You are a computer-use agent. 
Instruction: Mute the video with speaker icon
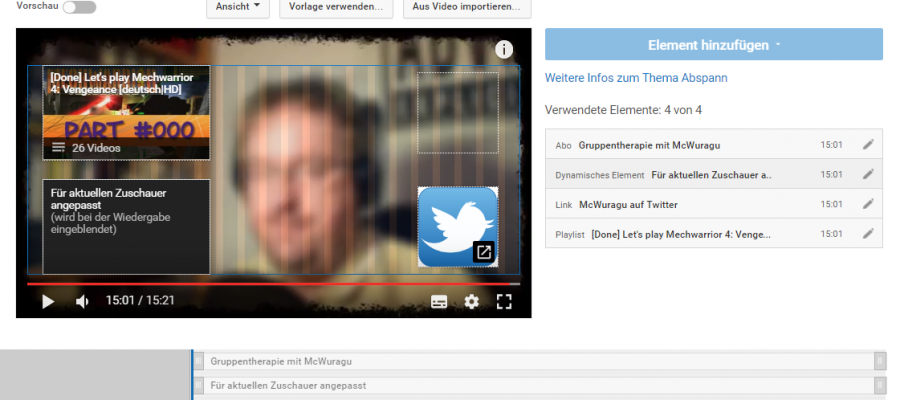point(83,301)
